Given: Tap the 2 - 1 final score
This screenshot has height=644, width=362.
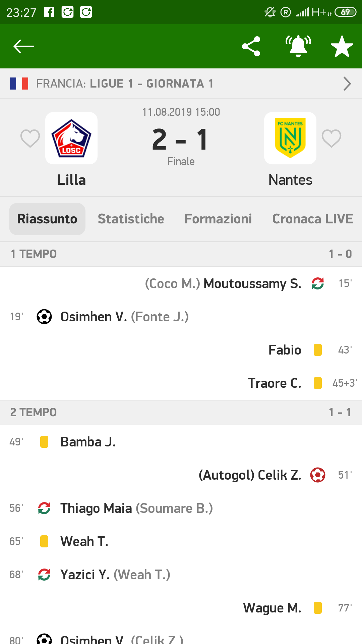Looking at the screenshot, I should tap(181, 140).
